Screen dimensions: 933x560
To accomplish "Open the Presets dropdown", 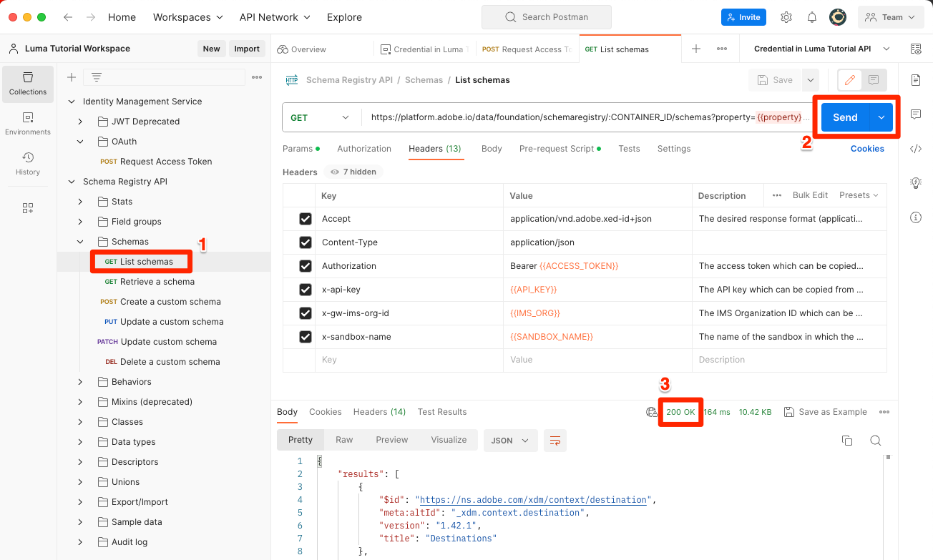I will coord(859,195).
